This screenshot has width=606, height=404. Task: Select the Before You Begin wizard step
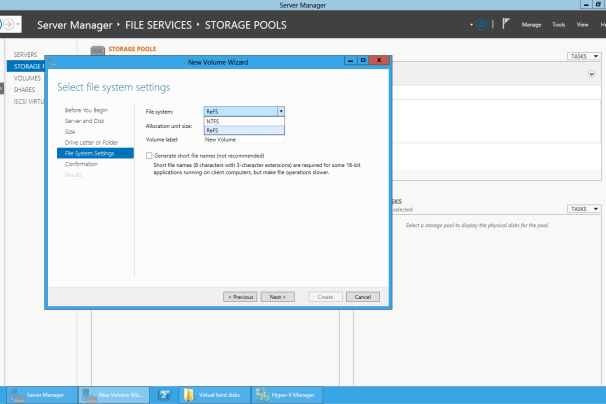[x=86, y=110]
